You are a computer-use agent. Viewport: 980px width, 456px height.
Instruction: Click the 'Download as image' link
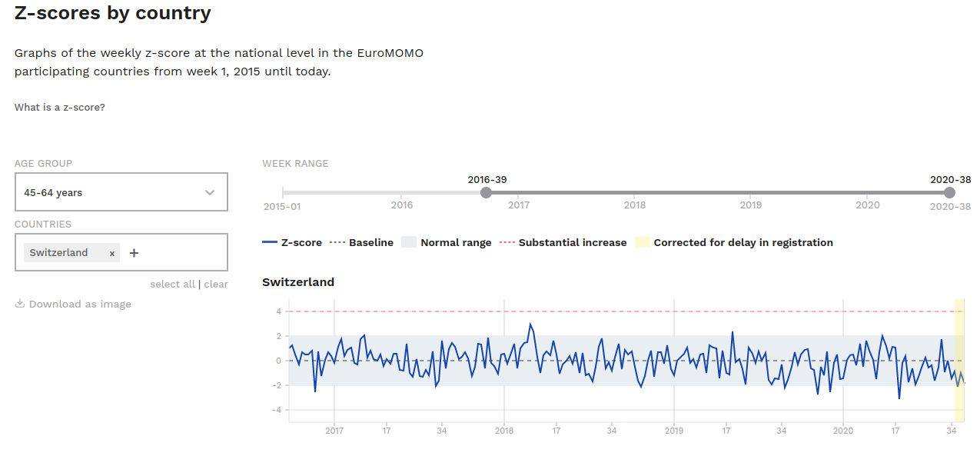80,304
